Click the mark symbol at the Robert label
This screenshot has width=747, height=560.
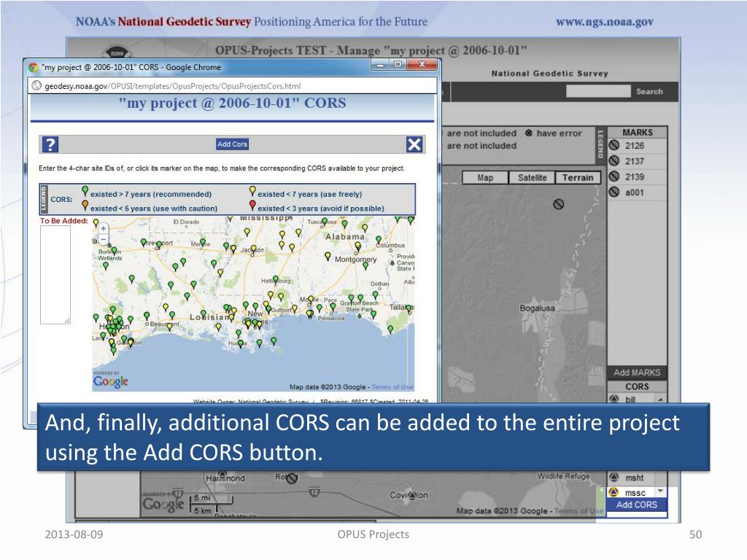[292, 478]
